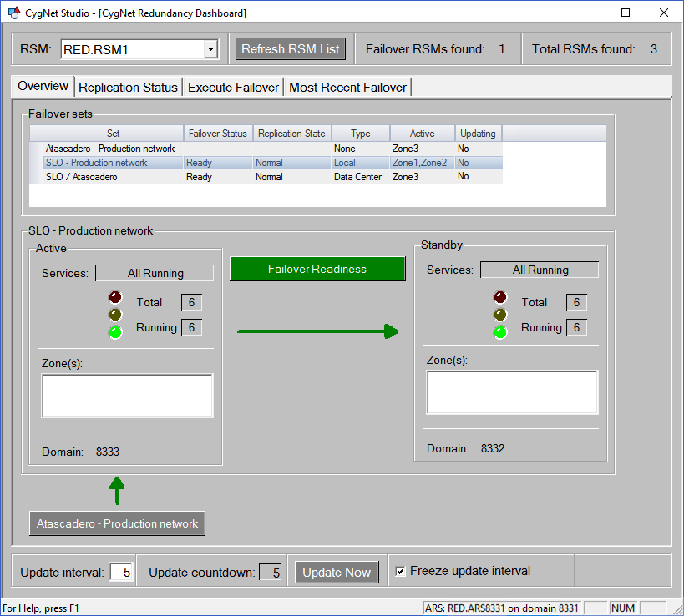Open the Execute Failover tab
The image size is (684, 616).
pos(233,87)
